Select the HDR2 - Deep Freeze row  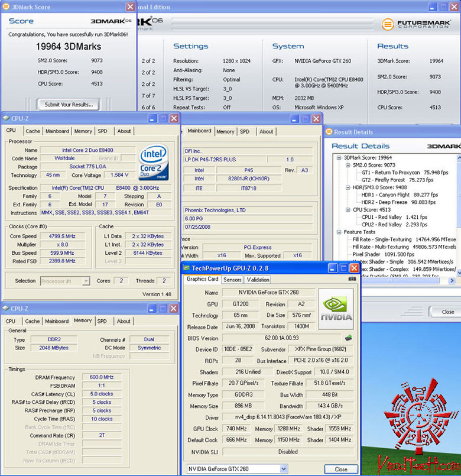(398, 202)
